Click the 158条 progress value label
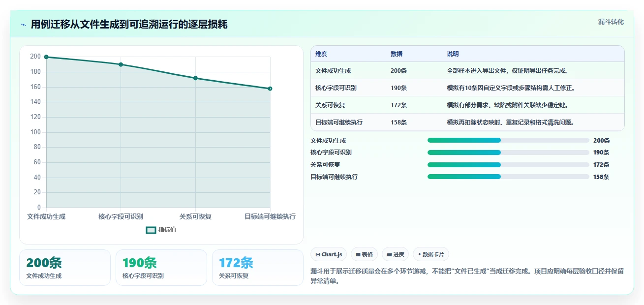The width and height of the screenshot is (644, 305). click(x=601, y=177)
